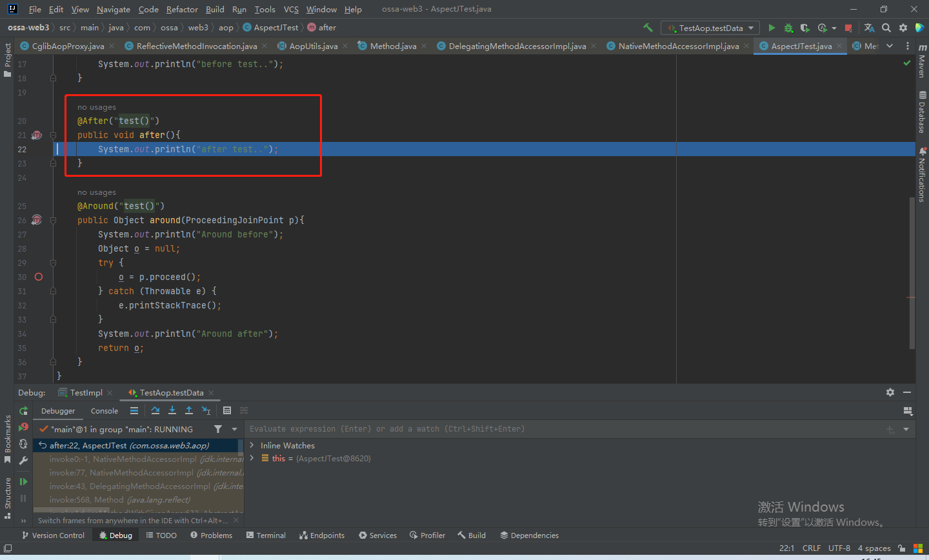
Task: Open the Refactor menu
Action: 182,9
